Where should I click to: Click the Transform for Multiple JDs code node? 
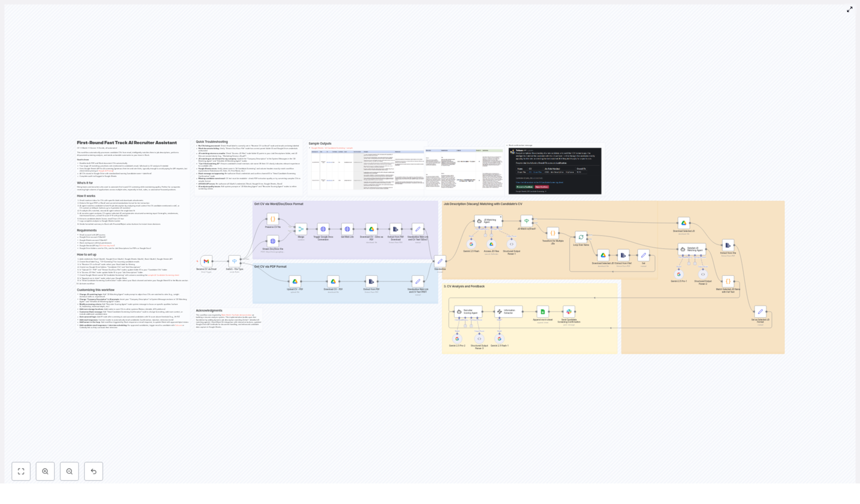coord(552,233)
